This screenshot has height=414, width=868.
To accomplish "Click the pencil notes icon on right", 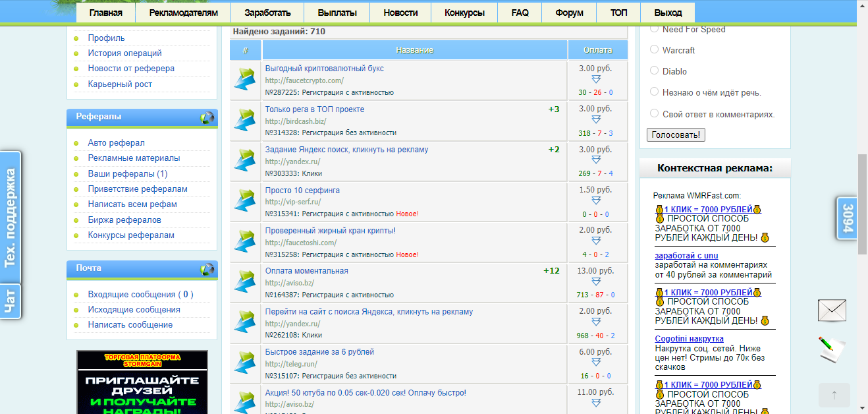I will [832, 349].
